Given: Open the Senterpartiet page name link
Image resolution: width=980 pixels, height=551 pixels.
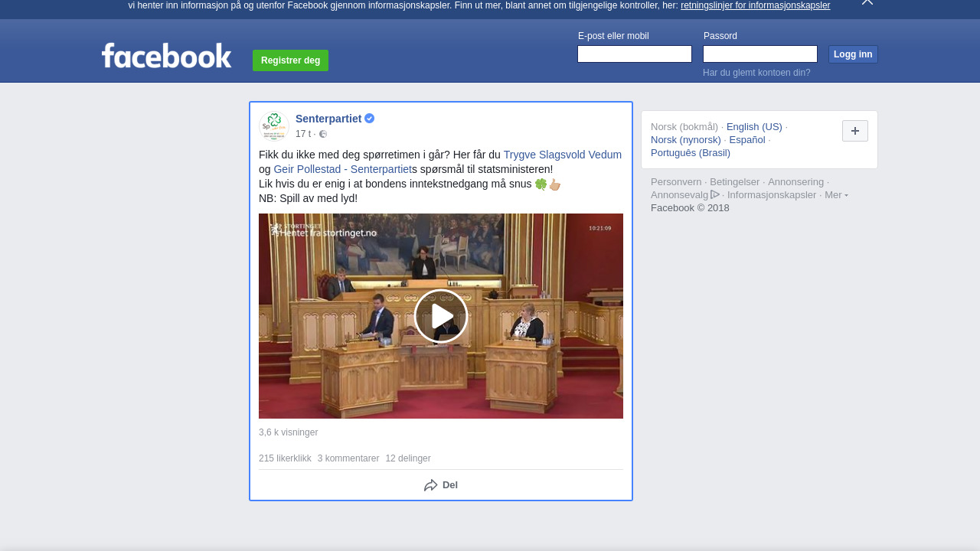Looking at the screenshot, I should (x=328, y=119).
